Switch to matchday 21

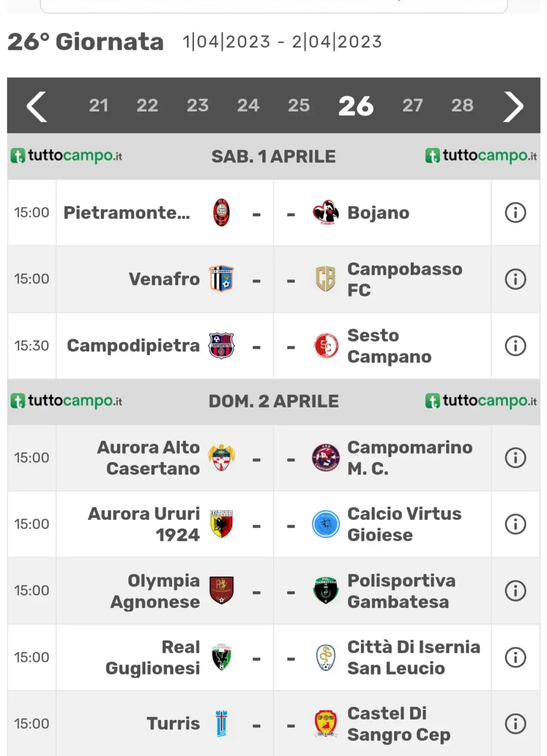point(98,106)
